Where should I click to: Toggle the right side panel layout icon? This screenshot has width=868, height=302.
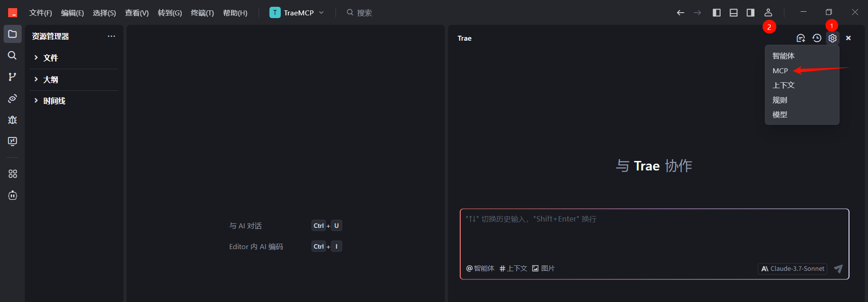[x=750, y=13]
